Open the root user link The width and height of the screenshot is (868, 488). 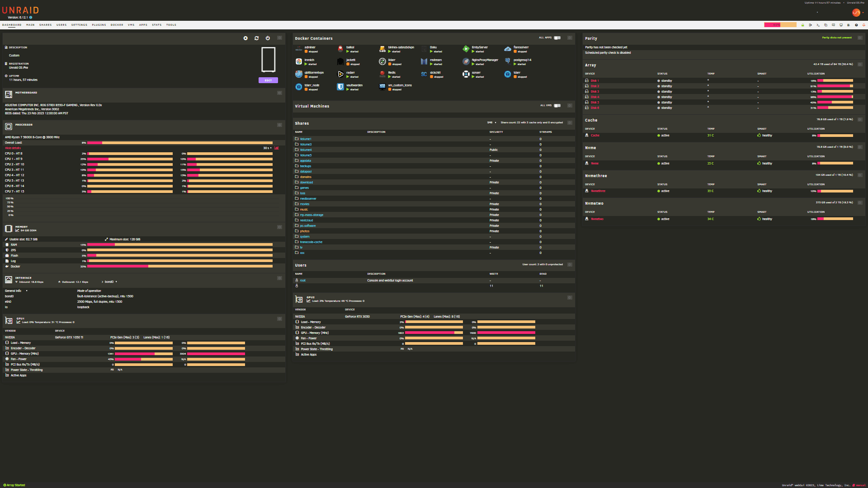coord(303,281)
